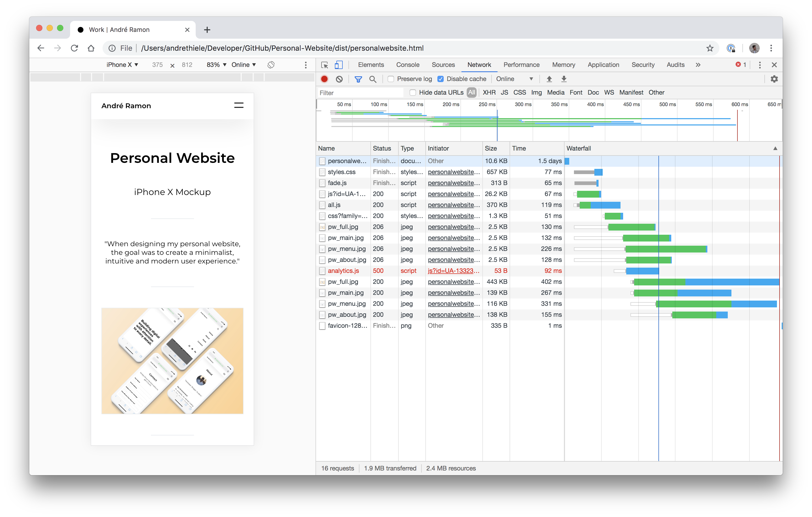The height and width of the screenshot is (517, 812).
Task: Toggle the network filter funnel icon
Action: (358, 79)
